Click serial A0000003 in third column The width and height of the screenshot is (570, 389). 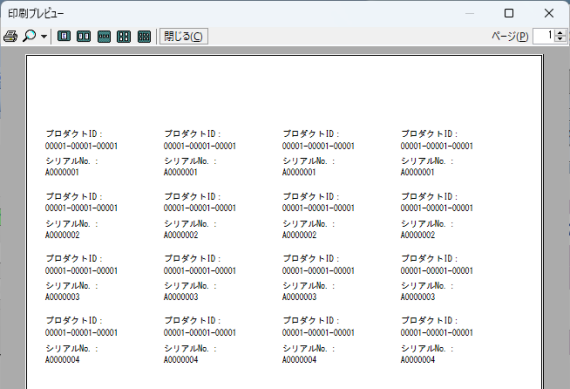coord(299,297)
